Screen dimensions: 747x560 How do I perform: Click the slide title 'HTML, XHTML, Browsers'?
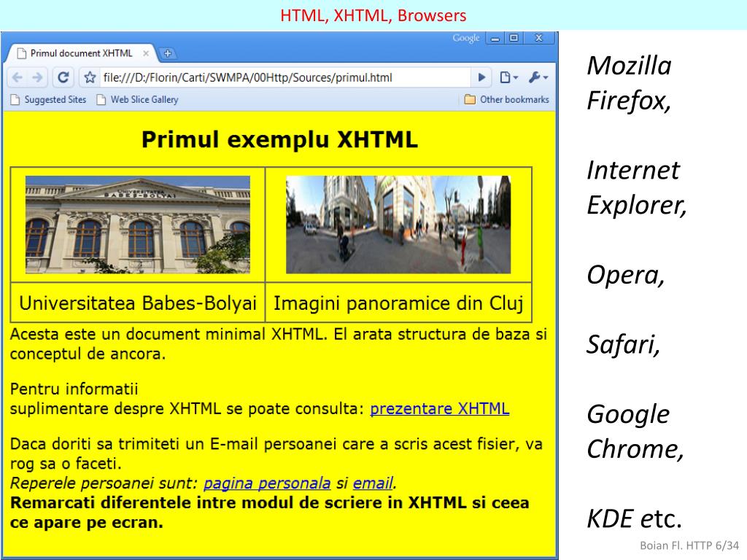(373, 15)
